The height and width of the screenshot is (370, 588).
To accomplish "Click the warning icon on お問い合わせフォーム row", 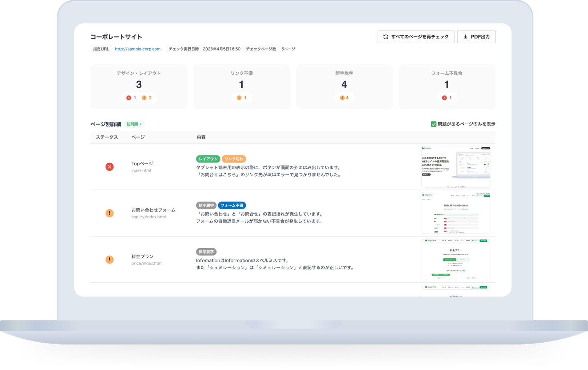I will [110, 213].
